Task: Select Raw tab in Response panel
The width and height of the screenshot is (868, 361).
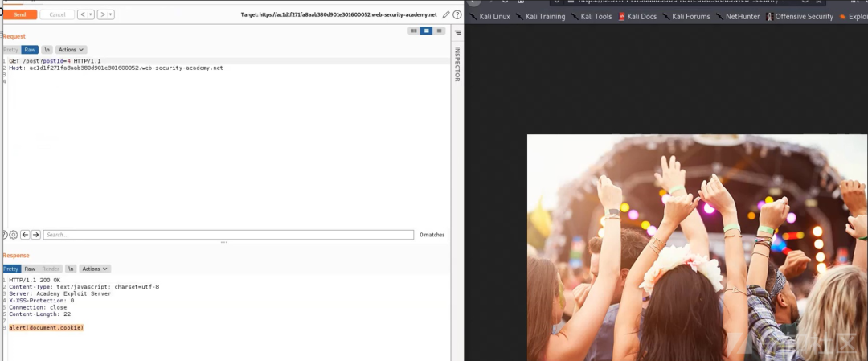Action: click(x=30, y=269)
